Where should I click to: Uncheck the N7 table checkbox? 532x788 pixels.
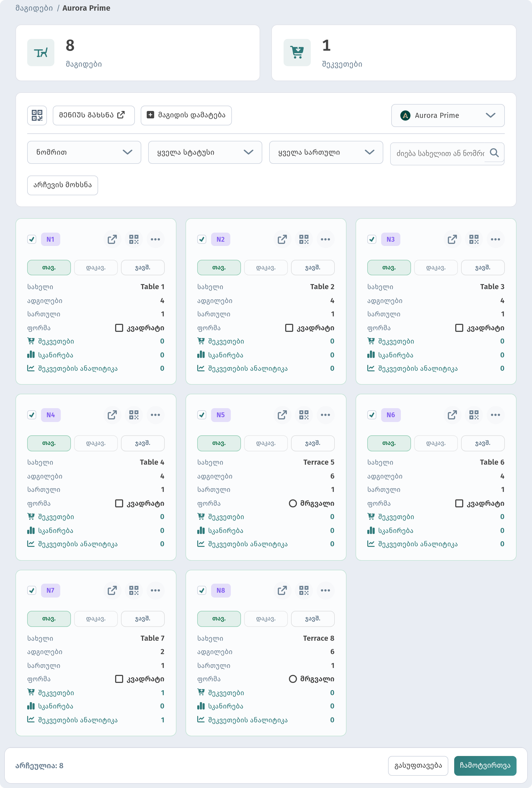coord(32,590)
